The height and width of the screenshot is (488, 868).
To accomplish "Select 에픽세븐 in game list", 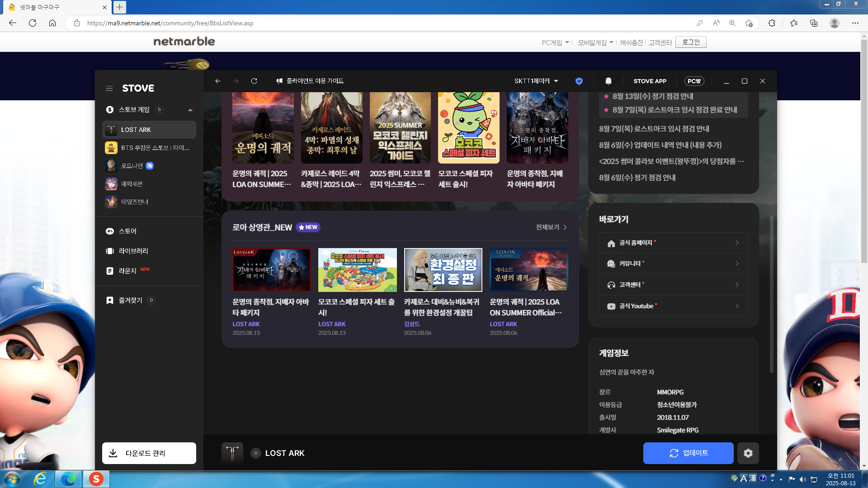I will tap(132, 184).
